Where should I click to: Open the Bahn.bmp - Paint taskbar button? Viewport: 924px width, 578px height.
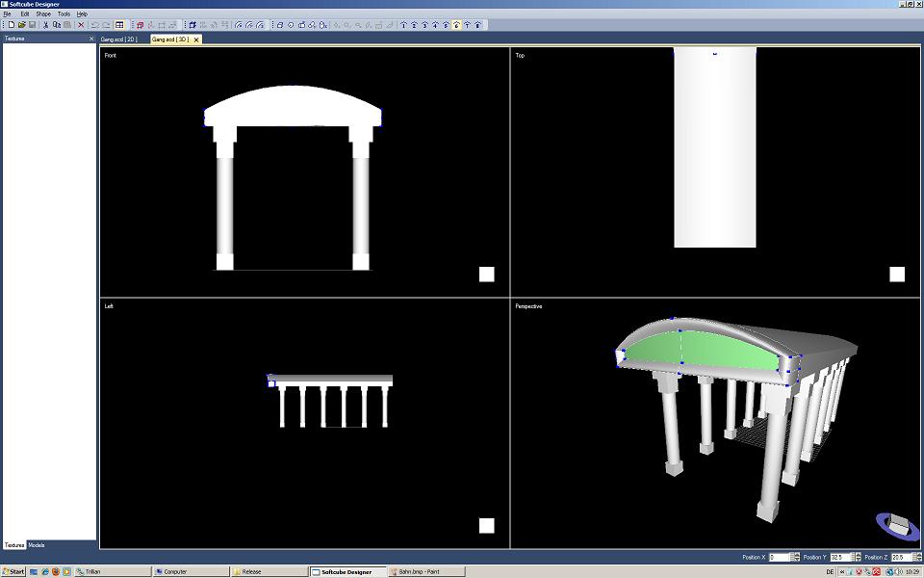[425, 571]
